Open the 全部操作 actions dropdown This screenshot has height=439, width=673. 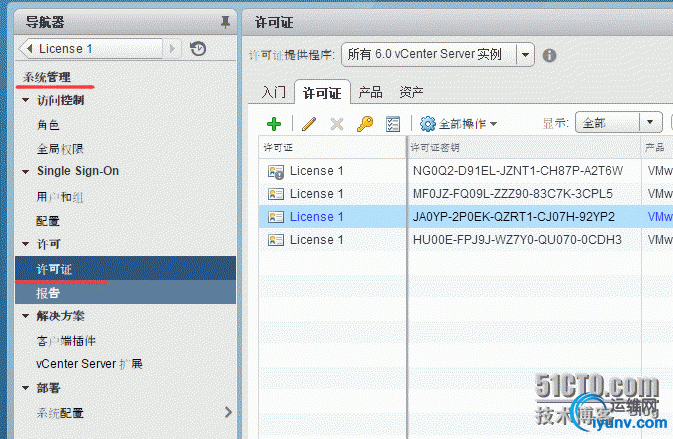tap(458, 124)
